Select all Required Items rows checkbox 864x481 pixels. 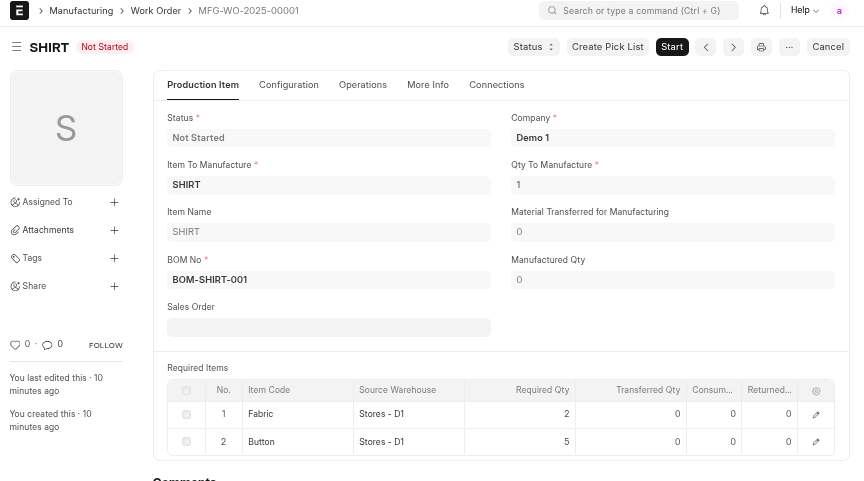(x=186, y=391)
